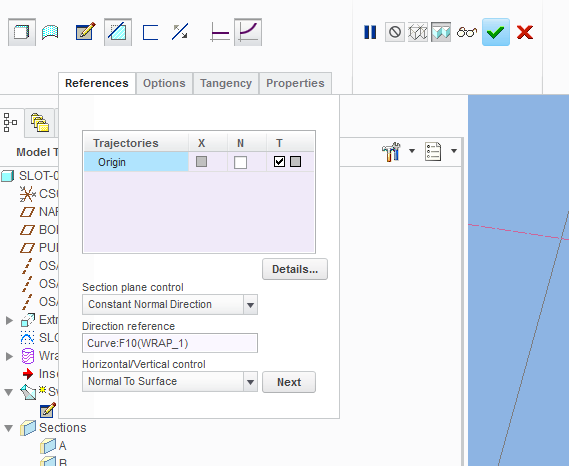
Task: Toggle the N checkbox for Origin trajectory
Action: tap(240, 162)
